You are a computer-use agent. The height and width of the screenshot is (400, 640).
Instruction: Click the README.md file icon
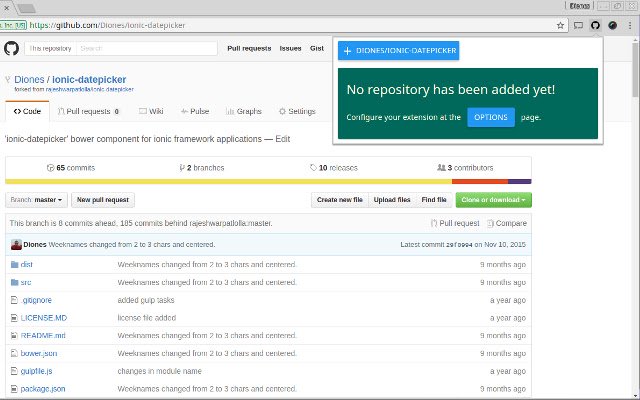point(14,336)
